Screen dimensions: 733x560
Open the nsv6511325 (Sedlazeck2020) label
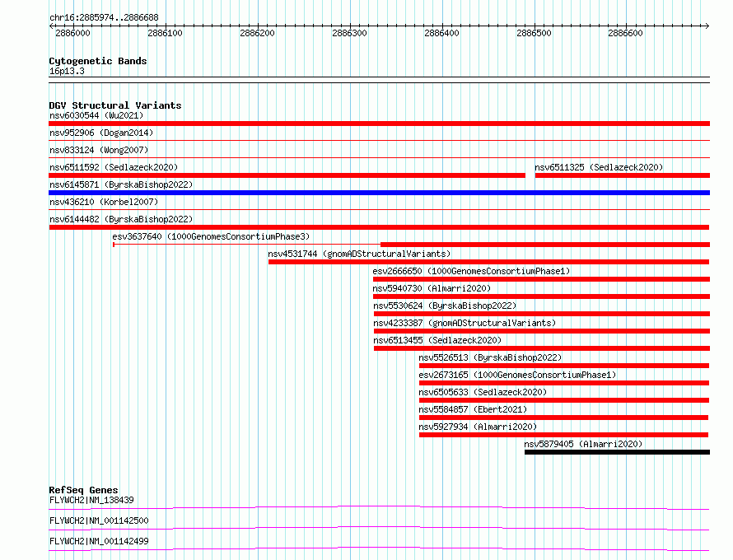click(599, 167)
